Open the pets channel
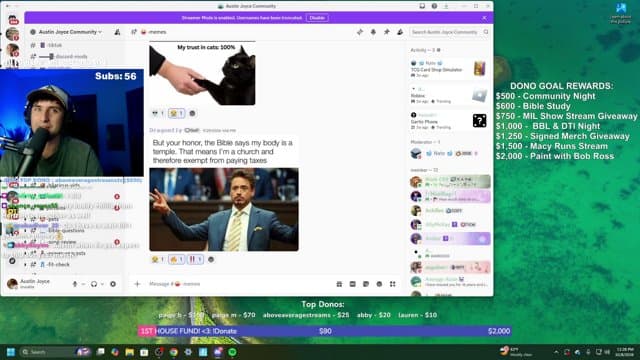The width and height of the screenshot is (640, 360). (53, 220)
